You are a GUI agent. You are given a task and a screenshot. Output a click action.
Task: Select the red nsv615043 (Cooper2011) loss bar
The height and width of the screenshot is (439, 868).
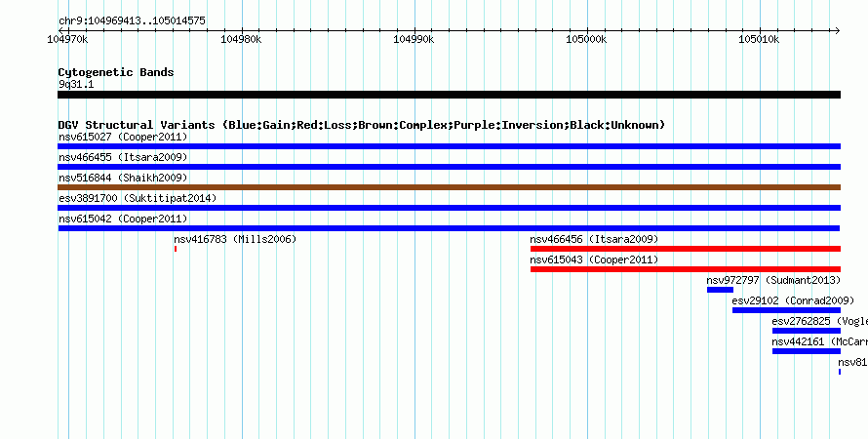pyautogui.click(x=686, y=269)
